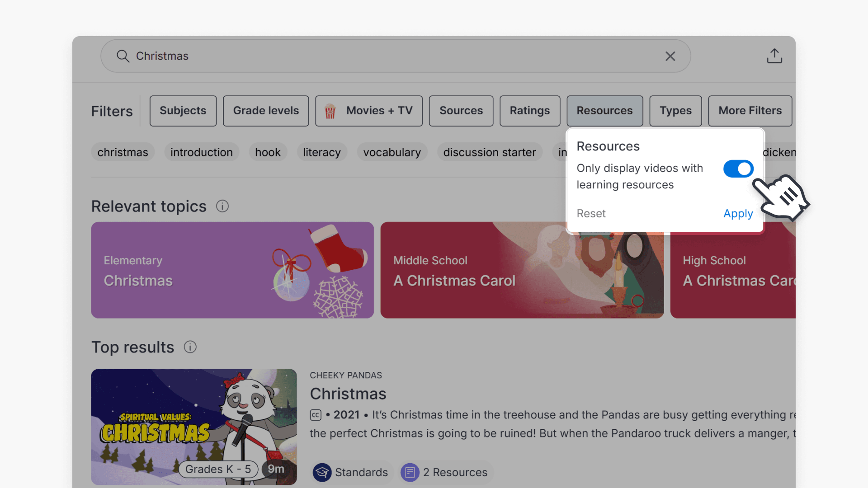Apply the Resources filter
The height and width of the screenshot is (488, 868).
738,213
